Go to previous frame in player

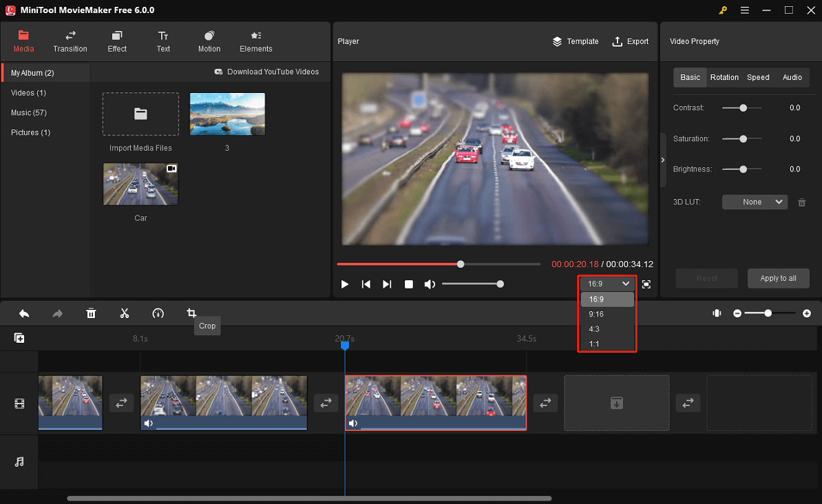[366, 284]
